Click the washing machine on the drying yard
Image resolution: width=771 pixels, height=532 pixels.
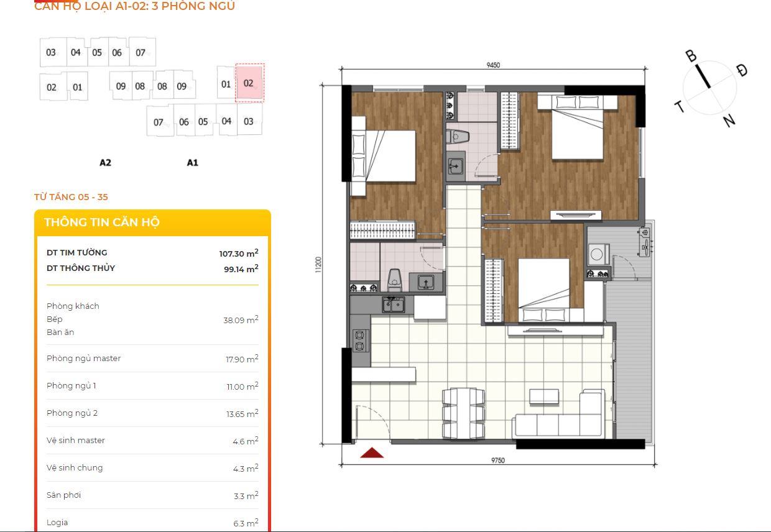pyautogui.click(x=599, y=254)
